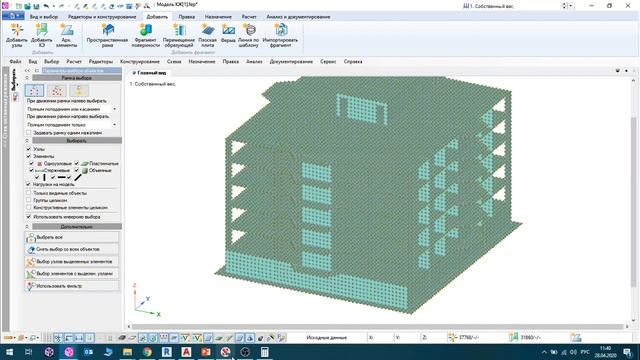Enable Задавать рамку одним нажатием
Viewport: 640px width, 360px height.
pyautogui.click(x=29, y=132)
